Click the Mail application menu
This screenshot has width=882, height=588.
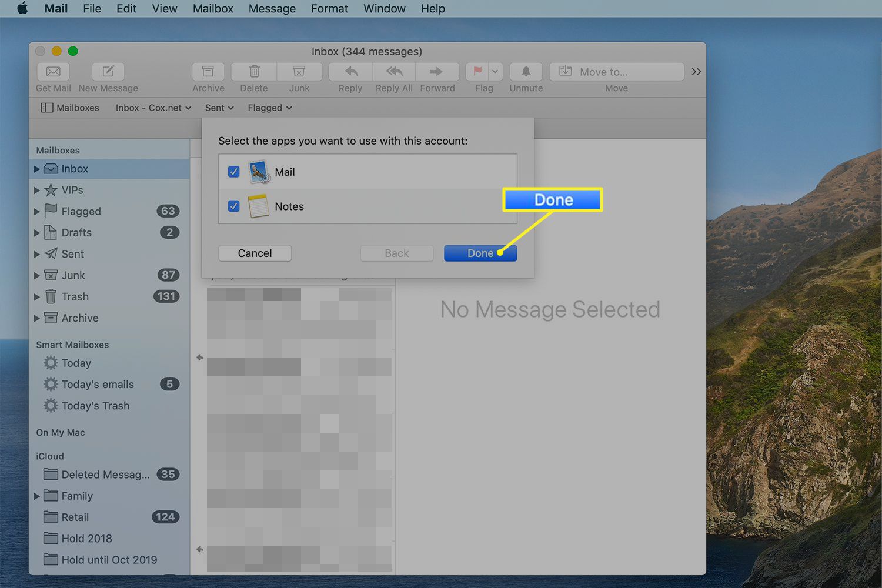[56, 9]
